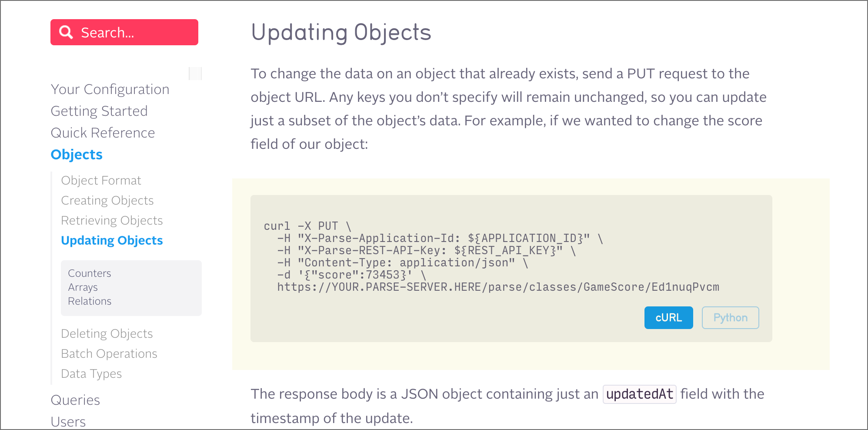Switch code sample to Python

click(x=730, y=318)
